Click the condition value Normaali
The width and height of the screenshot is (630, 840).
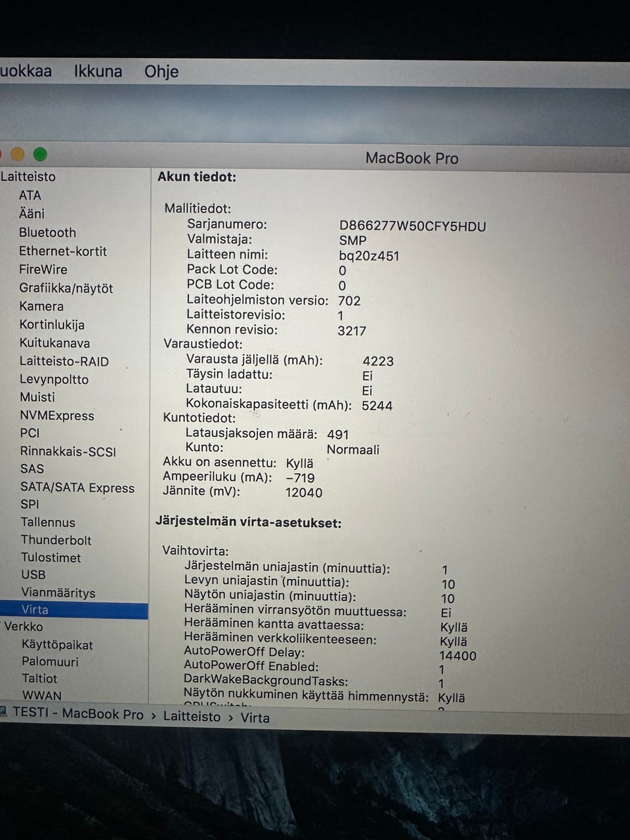[353, 450]
